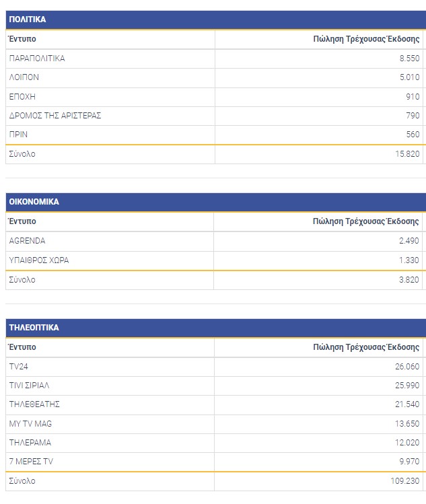The width and height of the screenshot is (426, 504).
Task: Click the ΠΡΙΝ row label
Action: pos(18,135)
